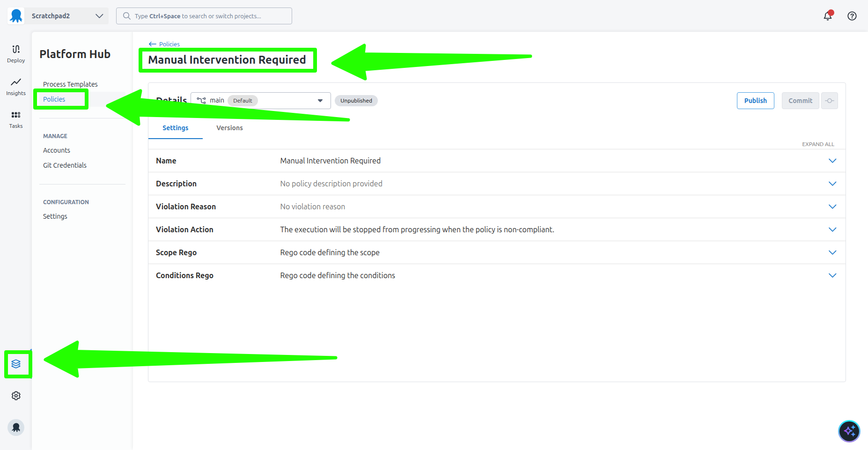Click the help question mark icon

852,15
